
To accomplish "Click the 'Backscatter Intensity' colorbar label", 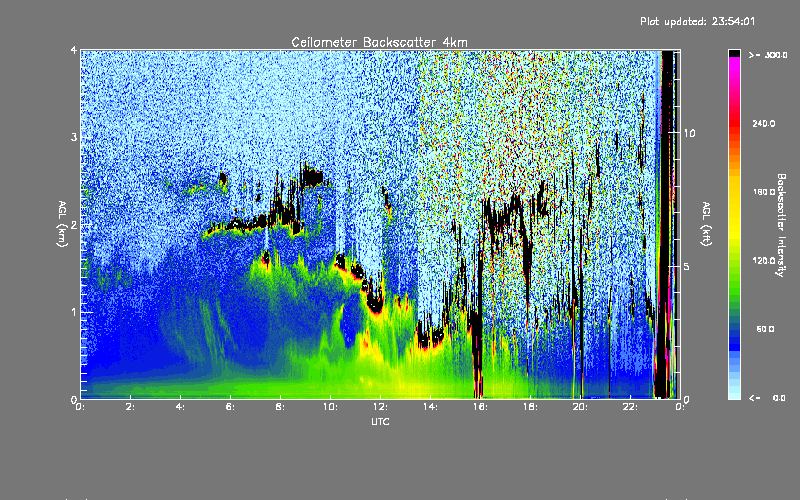I will (781, 225).
